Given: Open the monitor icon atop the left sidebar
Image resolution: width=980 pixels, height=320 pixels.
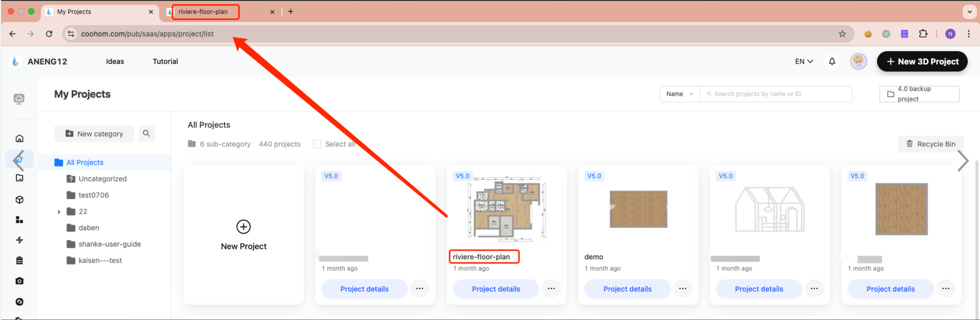Looking at the screenshot, I should (19, 99).
